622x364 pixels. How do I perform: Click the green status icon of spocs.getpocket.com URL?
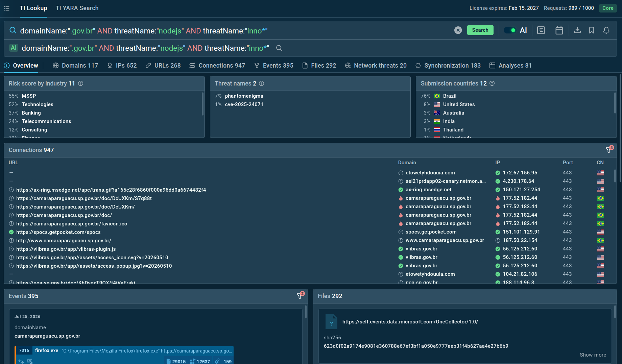(x=11, y=232)
